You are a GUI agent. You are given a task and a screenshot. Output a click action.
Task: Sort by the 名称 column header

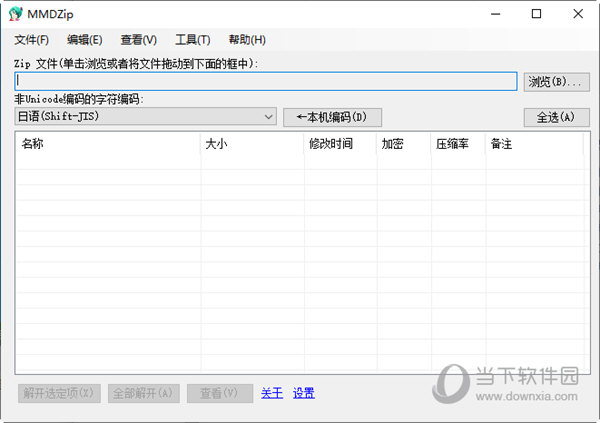(x=108, y=144)
